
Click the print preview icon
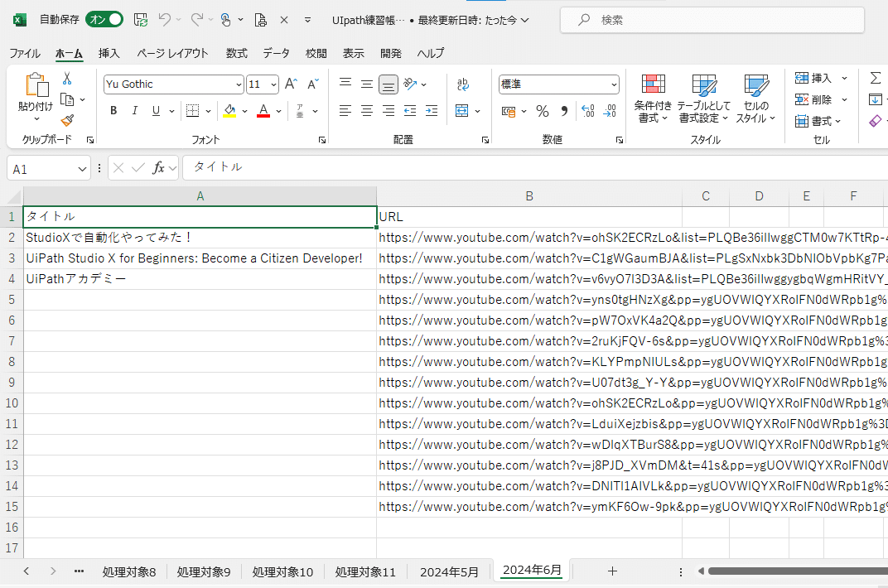[260, 20]
